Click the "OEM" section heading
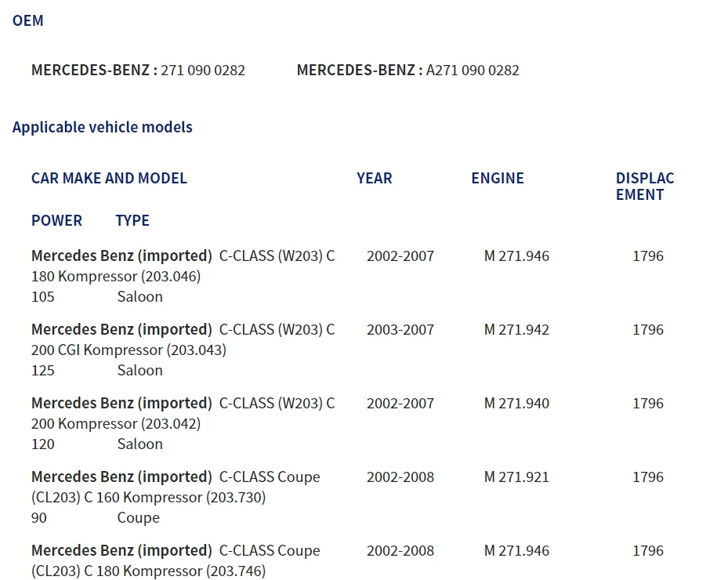Screen dimensions: 728x580 (28, 20)
